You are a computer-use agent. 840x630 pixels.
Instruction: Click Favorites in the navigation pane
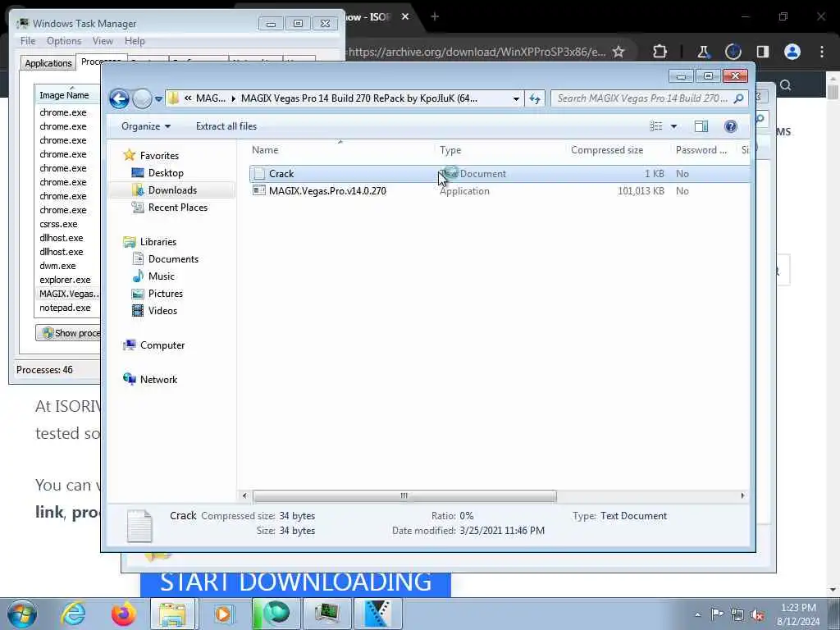[159, 155]
